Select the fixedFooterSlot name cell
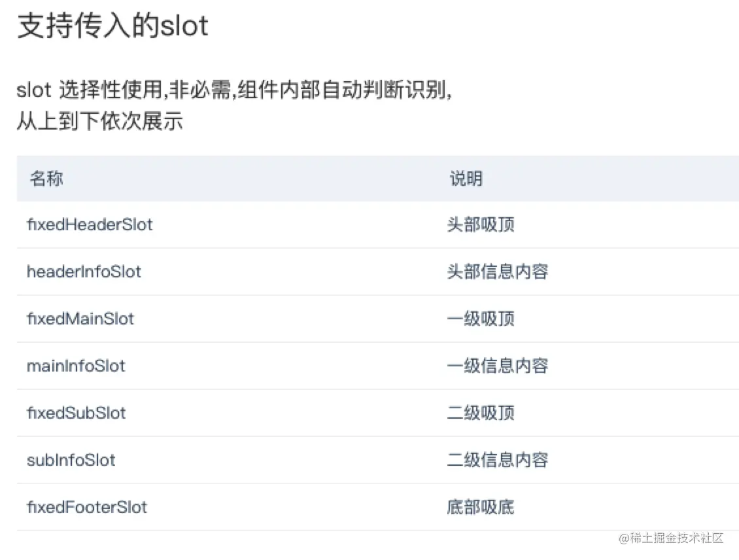The height and width of the screenshot is (560, 739). [87, 507]
